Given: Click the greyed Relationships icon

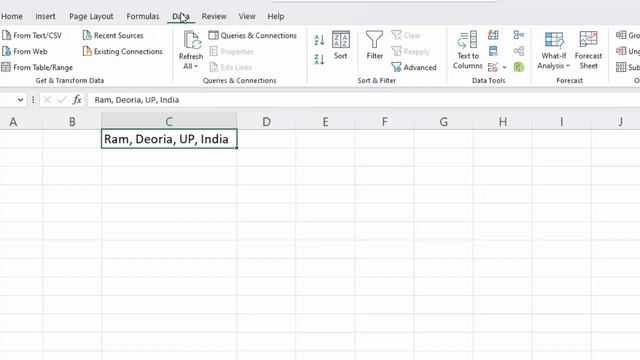Looking at the screenshot, I should (519, 51).
